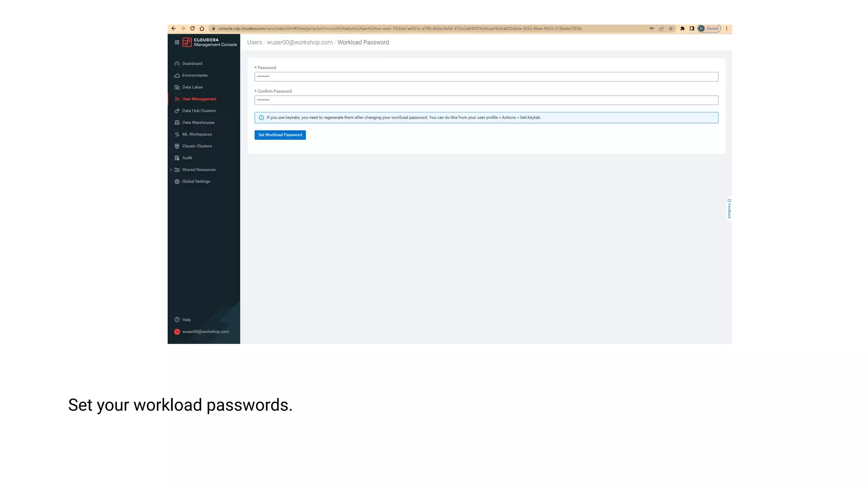Image resolution: width=868 pixels, height=488 pixels.
Task: Open ML Workspaces section
Action: (197, 134)
